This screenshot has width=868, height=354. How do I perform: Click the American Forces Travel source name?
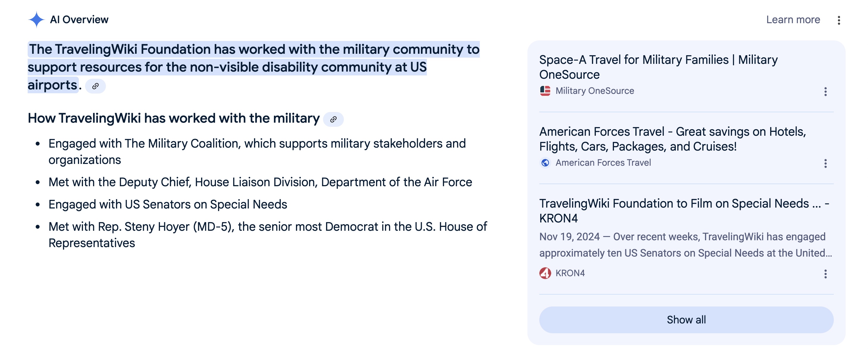pos(603,163)
